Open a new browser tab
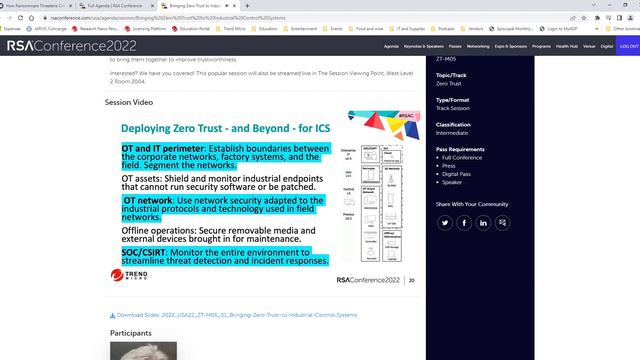640x360 pixels. (247, 6)
